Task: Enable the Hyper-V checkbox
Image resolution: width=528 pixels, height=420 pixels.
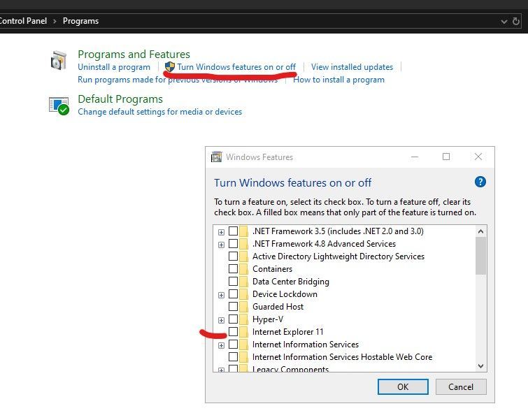Action: pos(233,319)
